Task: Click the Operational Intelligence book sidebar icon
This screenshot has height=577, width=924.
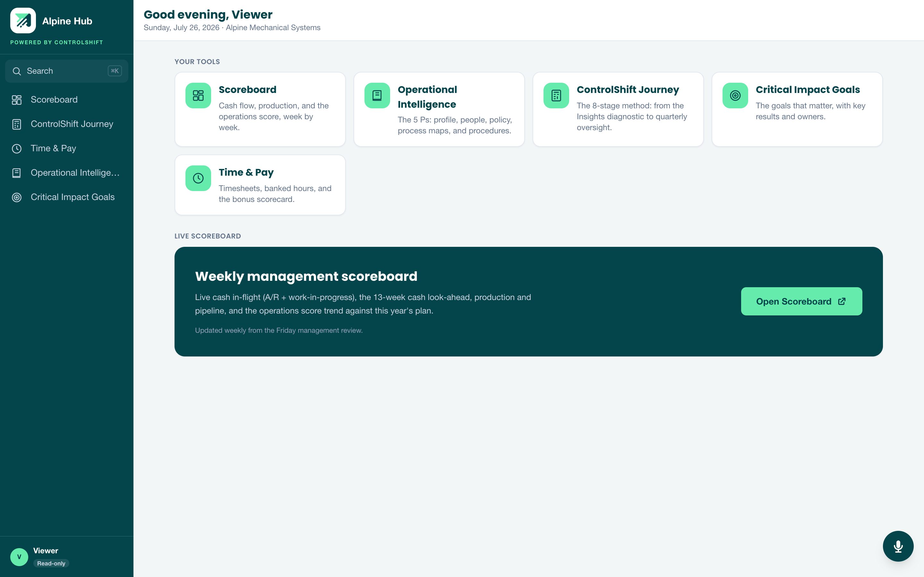Action: pyautogui.click(x=16, y=173)
